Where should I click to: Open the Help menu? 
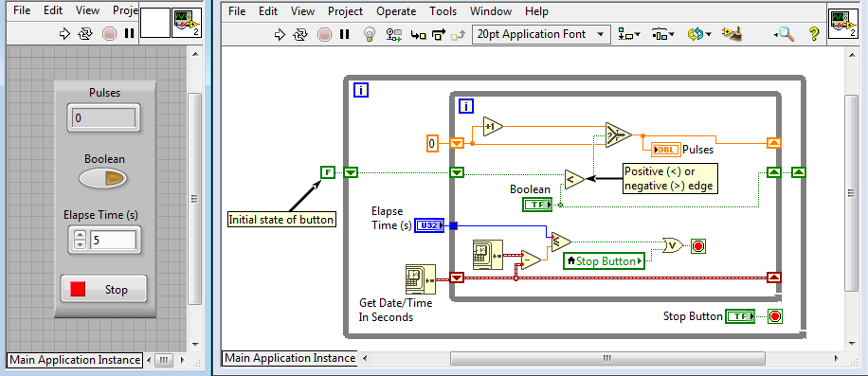point(536,11)
